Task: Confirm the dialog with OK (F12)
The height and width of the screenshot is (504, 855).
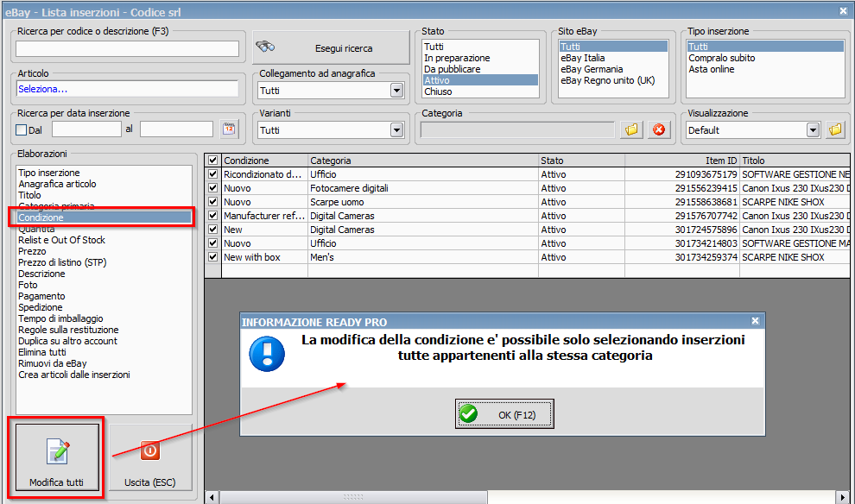Action: click(504, 414)
